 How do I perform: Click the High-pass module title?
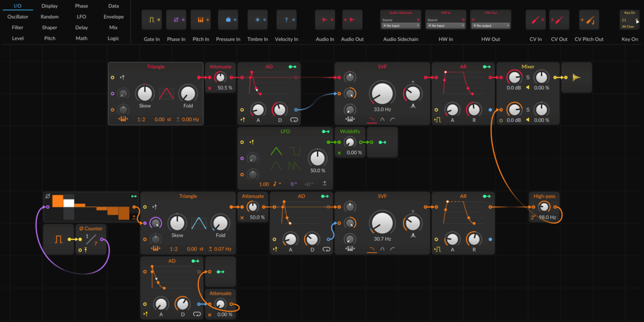pos(544,196)
